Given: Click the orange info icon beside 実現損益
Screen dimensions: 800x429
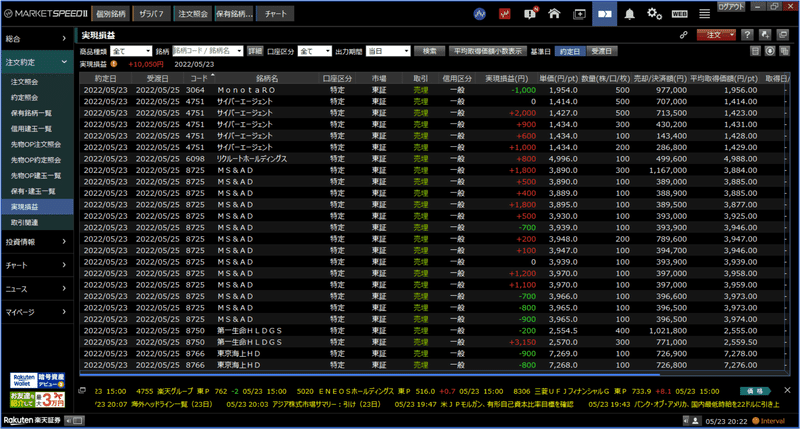Looking at the screenshot, I should 114,64.
